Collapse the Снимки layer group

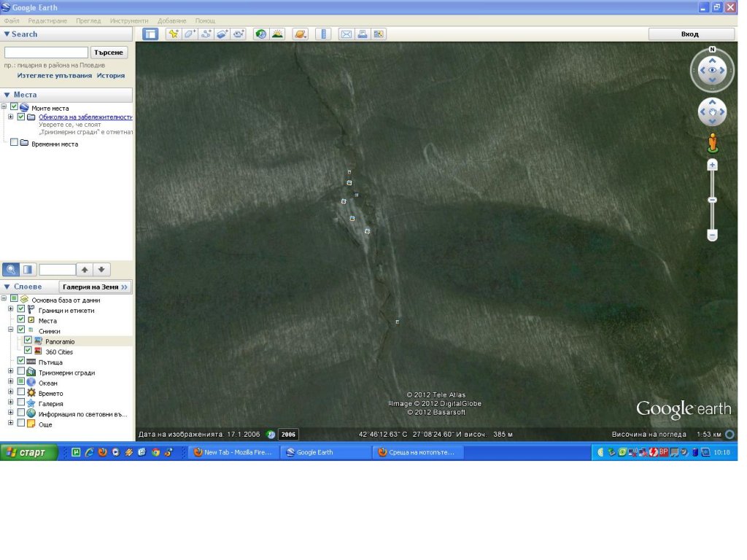(11, 330)
